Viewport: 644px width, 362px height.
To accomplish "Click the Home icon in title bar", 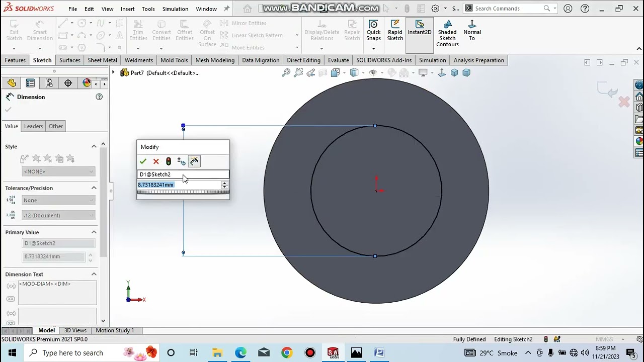I will [247, 9].
